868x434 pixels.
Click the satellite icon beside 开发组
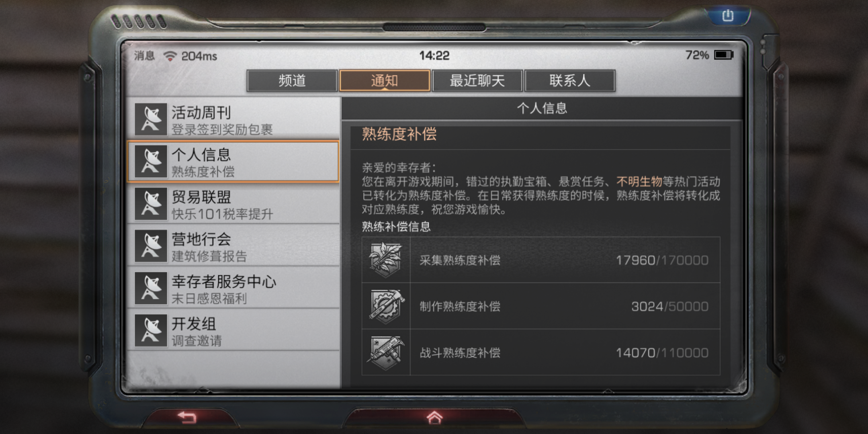[151, 330]
